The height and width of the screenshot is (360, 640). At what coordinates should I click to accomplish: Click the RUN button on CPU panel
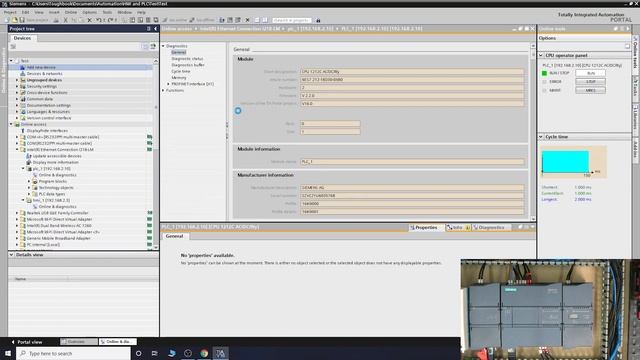pos(590,73)
